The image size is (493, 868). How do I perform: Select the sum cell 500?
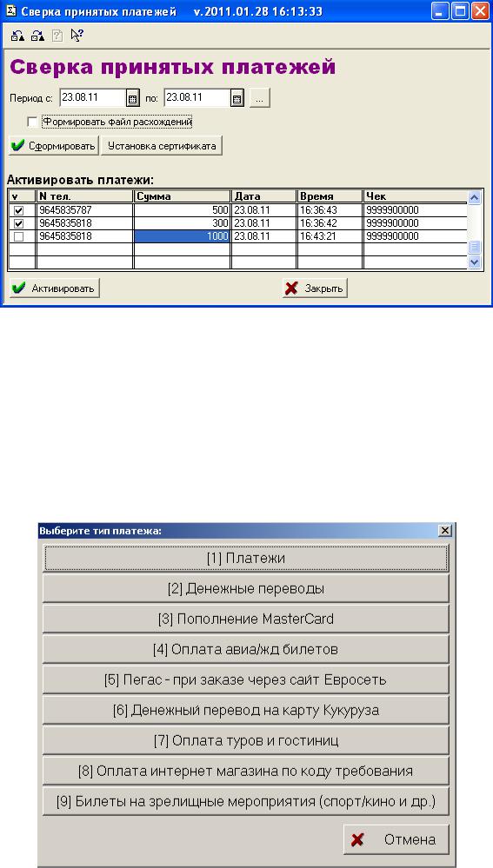pyautogui.click(x=183, y=210)
